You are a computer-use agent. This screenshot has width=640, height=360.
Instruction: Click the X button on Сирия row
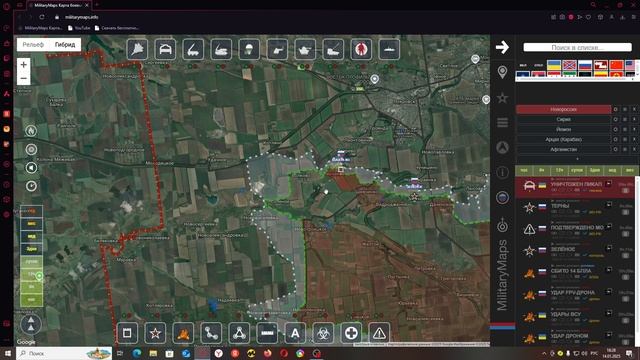[634, 119]
